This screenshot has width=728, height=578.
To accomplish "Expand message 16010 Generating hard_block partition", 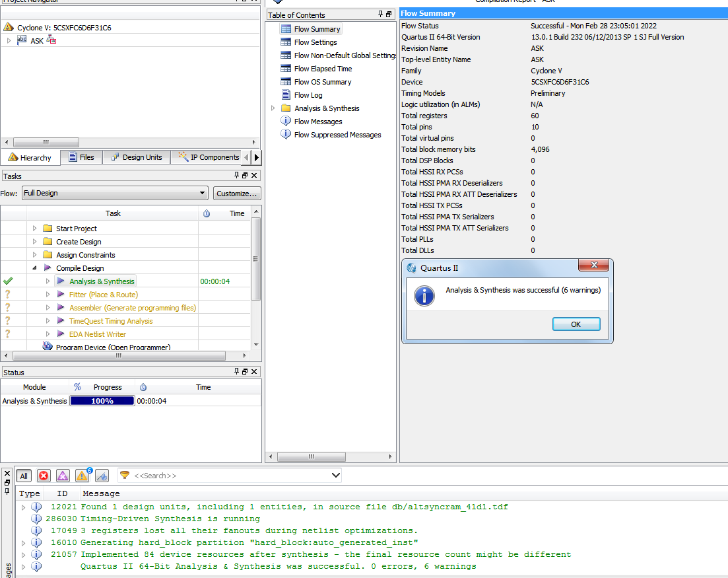I will 23,543.
